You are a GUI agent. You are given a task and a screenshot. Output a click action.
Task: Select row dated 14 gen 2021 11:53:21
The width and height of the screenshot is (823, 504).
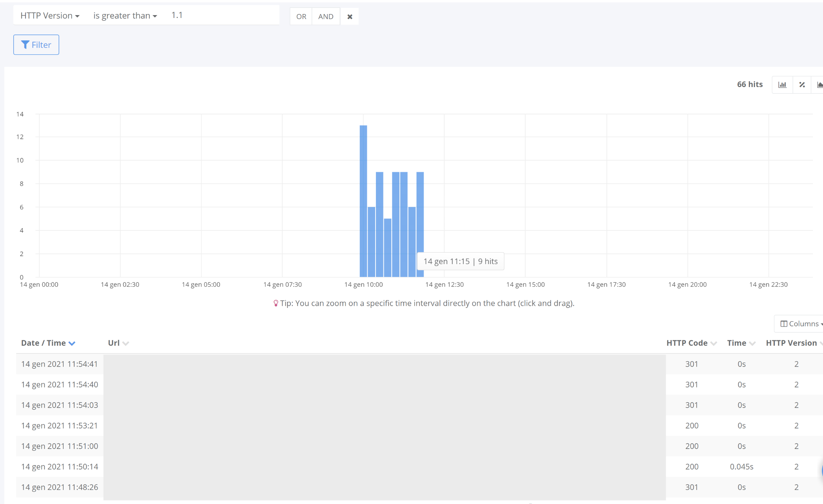[x=419, y=426]
